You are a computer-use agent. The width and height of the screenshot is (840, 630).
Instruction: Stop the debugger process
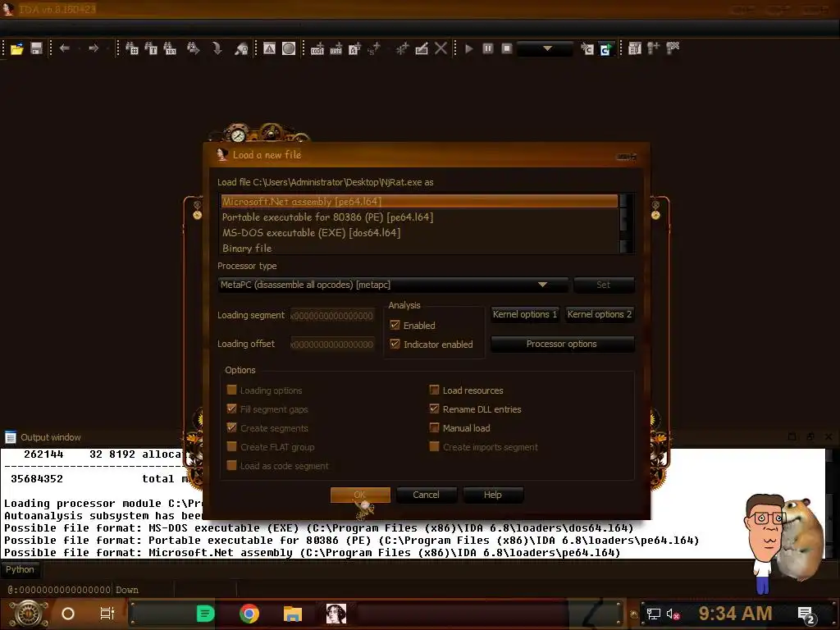tap(507, 48)
